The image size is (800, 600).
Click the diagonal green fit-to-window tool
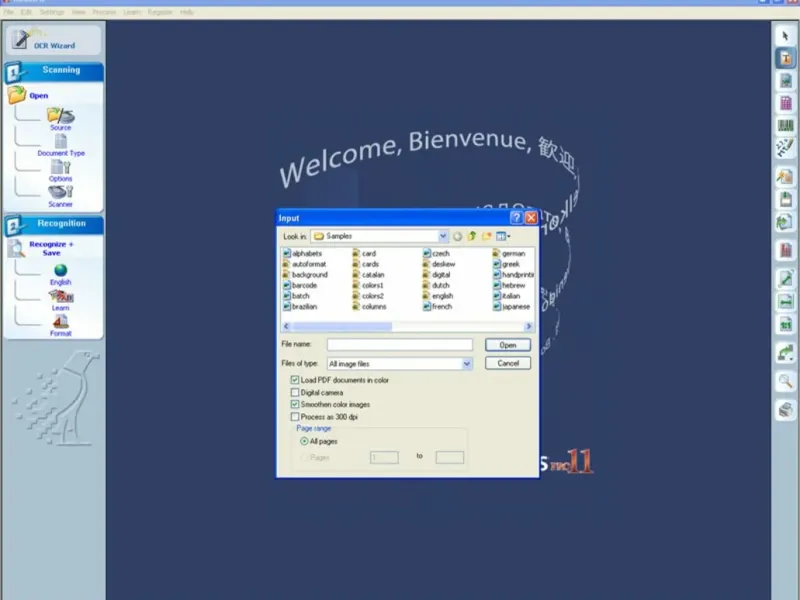[785, 279]
